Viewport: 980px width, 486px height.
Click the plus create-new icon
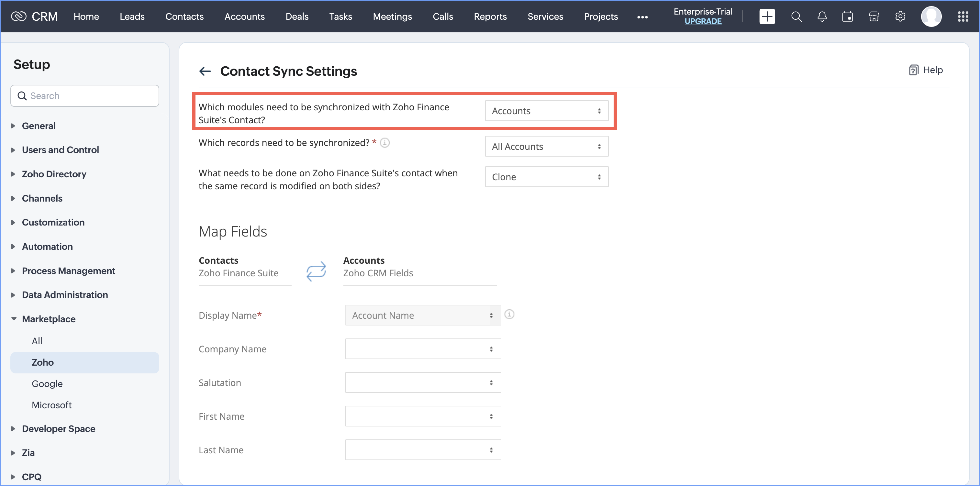click(x=767, y=17)
